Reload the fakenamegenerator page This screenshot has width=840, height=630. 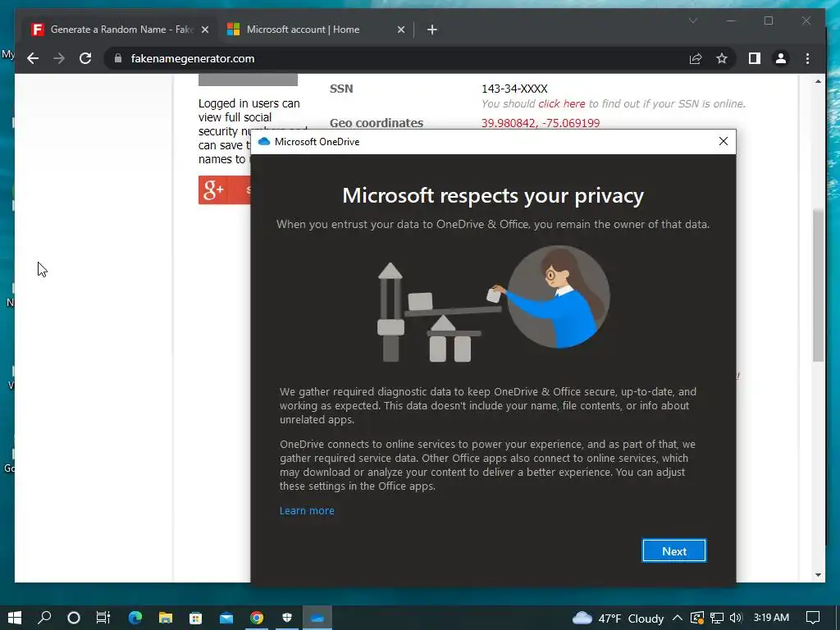[x=85, y=58]
